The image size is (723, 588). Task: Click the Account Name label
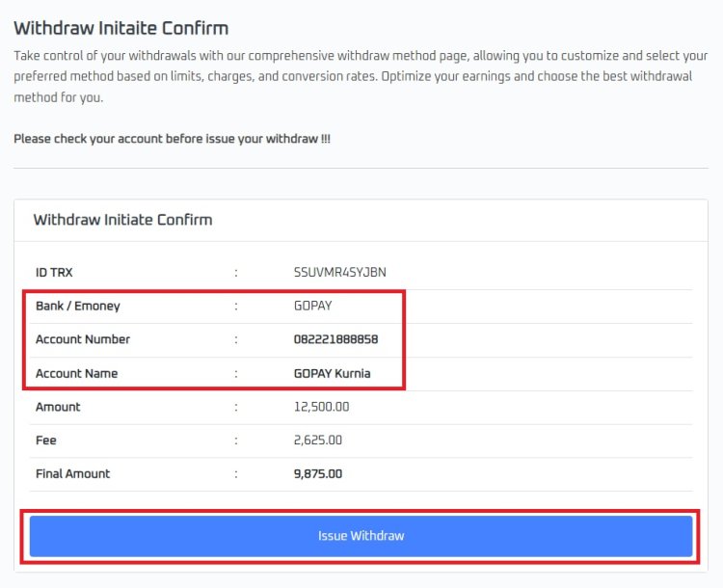(76, 373)
